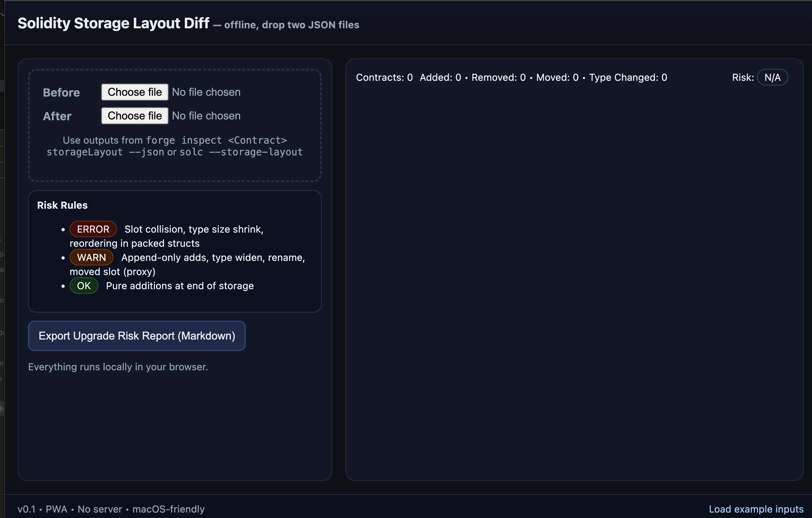Click the OK severity badge

pos(84,286)
